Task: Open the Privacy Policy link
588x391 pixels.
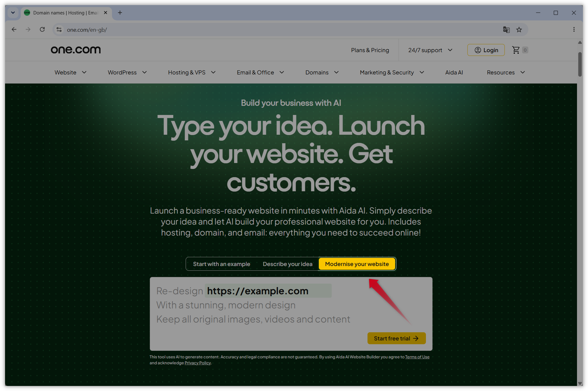Action: [198, 363]
